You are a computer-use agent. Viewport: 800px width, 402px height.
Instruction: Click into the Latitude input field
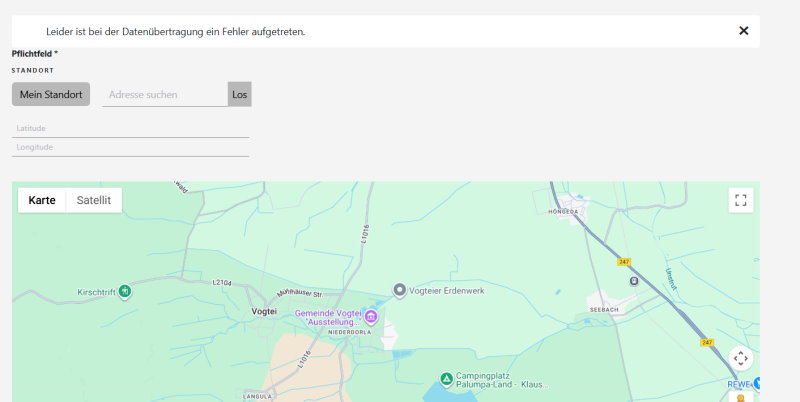[x=130, y=128]
